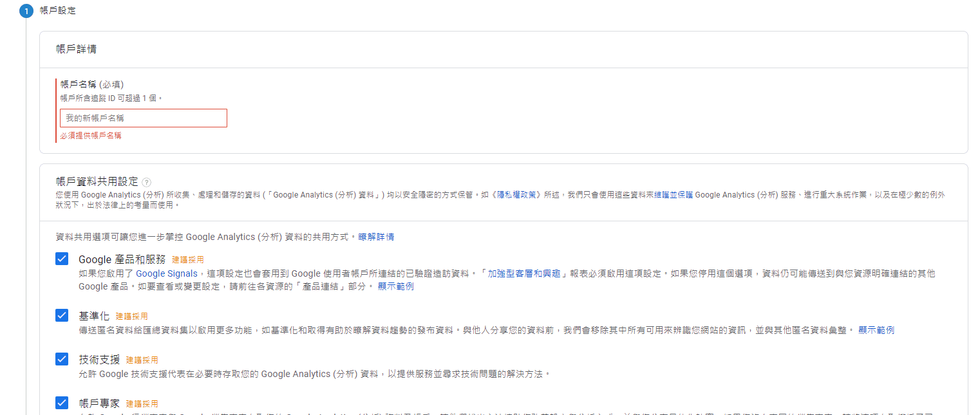
Task: Toggle the 技術支援 checkbox
Action: 62,359
